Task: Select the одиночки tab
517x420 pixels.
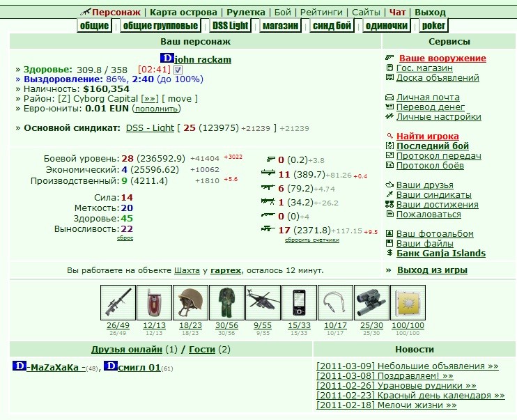Action: point(387,26)
